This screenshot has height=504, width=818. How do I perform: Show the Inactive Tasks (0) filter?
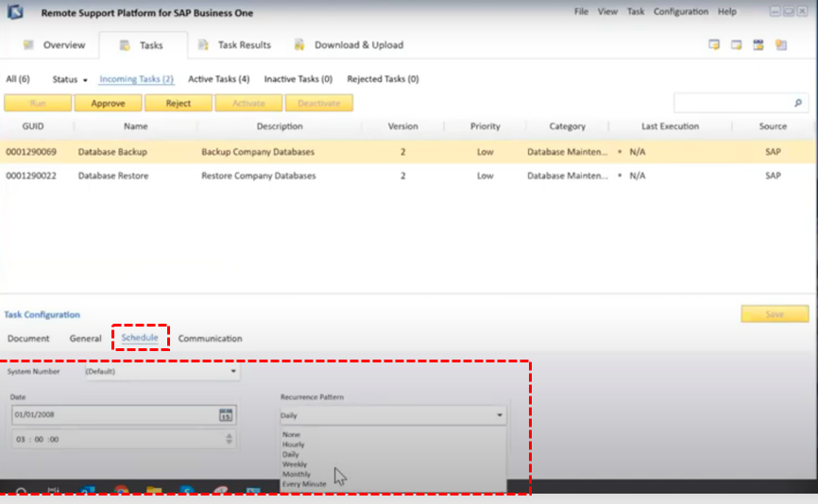click(298, 79)
